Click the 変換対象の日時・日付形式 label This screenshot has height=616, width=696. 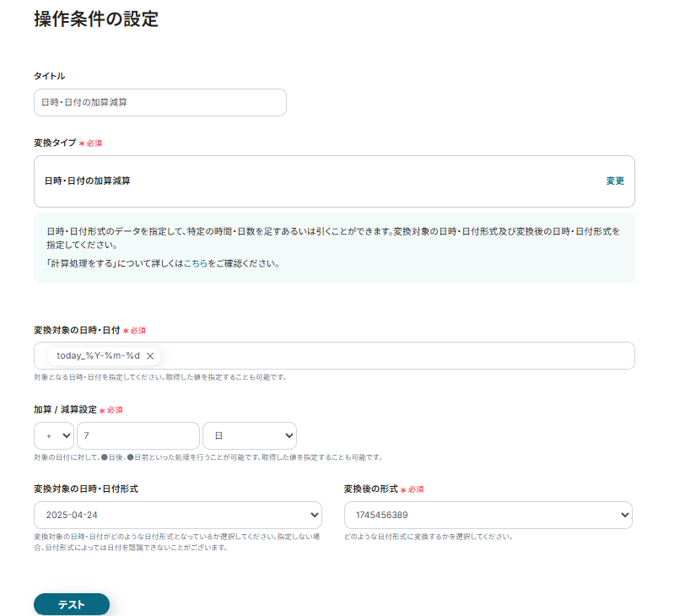(86, 489)
